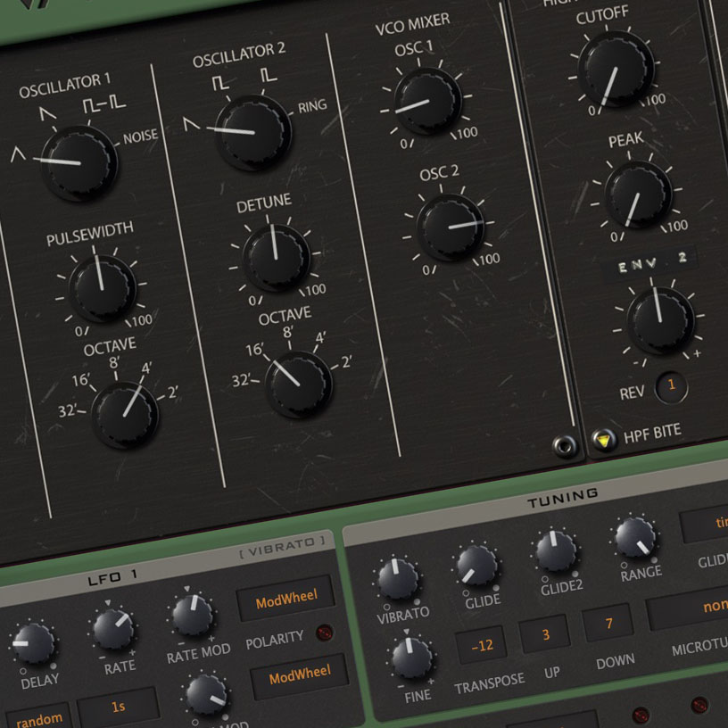Open the ENV 2 modulation source selector

click(649, 262)
